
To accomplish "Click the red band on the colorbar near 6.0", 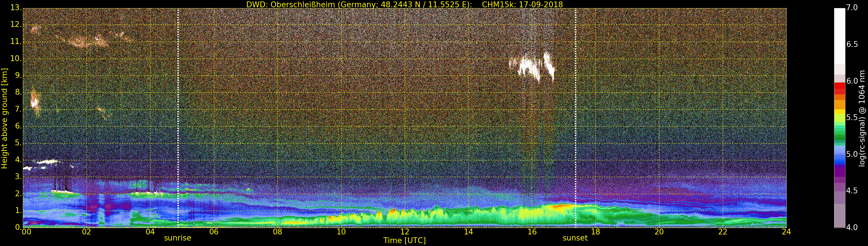I will [x=839, y=88].
